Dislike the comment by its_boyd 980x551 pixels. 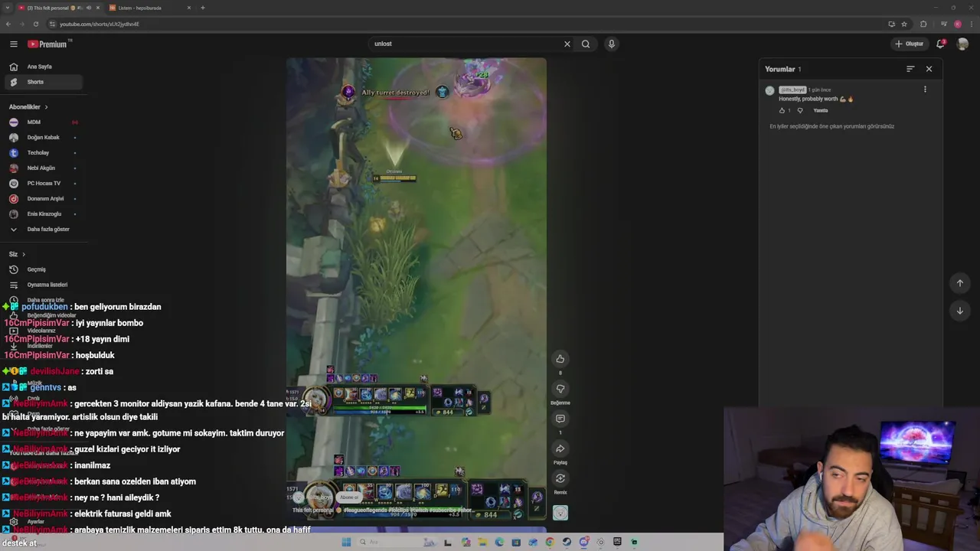pyautogui.click(x=800, y=110)
